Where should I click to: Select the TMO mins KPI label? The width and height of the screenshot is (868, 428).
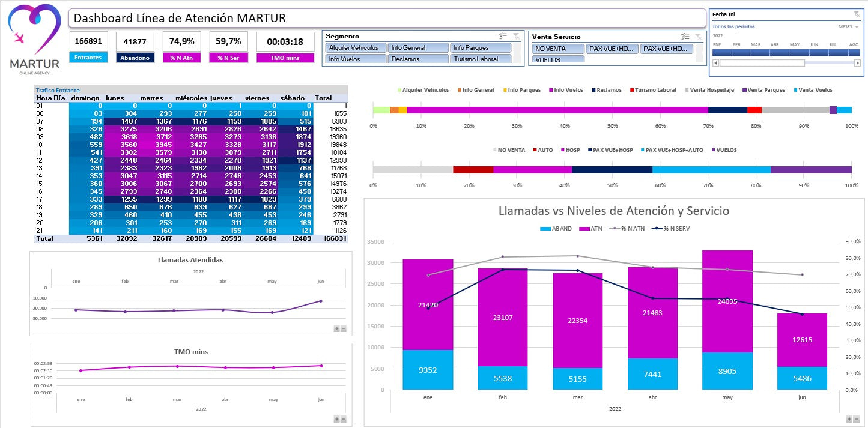[285, 58]
